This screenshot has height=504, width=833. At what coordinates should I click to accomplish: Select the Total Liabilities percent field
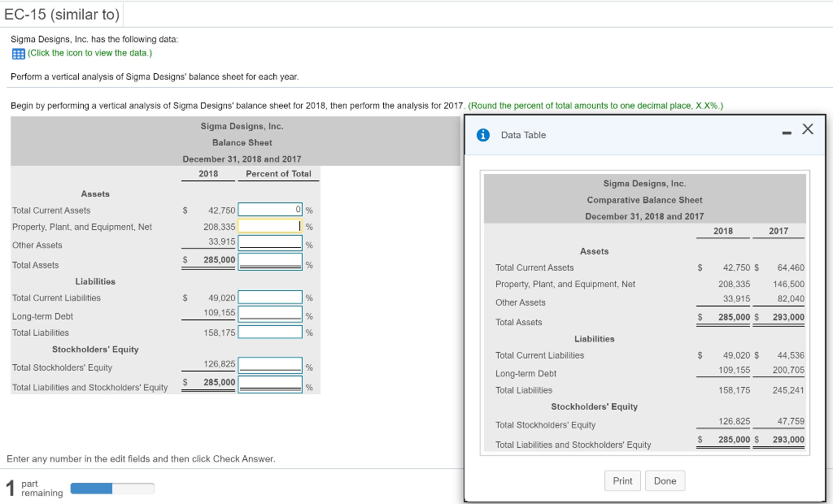[270, 332]
